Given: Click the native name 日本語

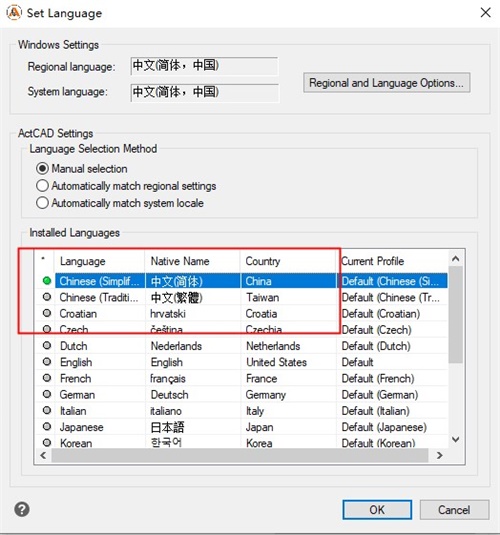Looking at the screenshot, I should coord(167,427).
